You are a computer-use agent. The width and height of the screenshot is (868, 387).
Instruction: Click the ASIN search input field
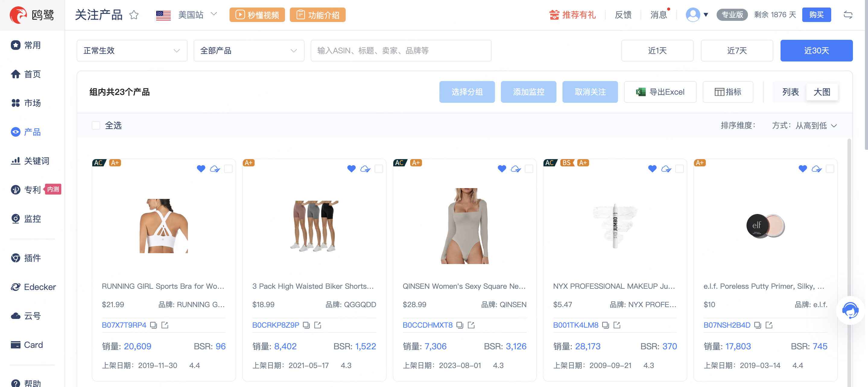click(x=401, y=51)
